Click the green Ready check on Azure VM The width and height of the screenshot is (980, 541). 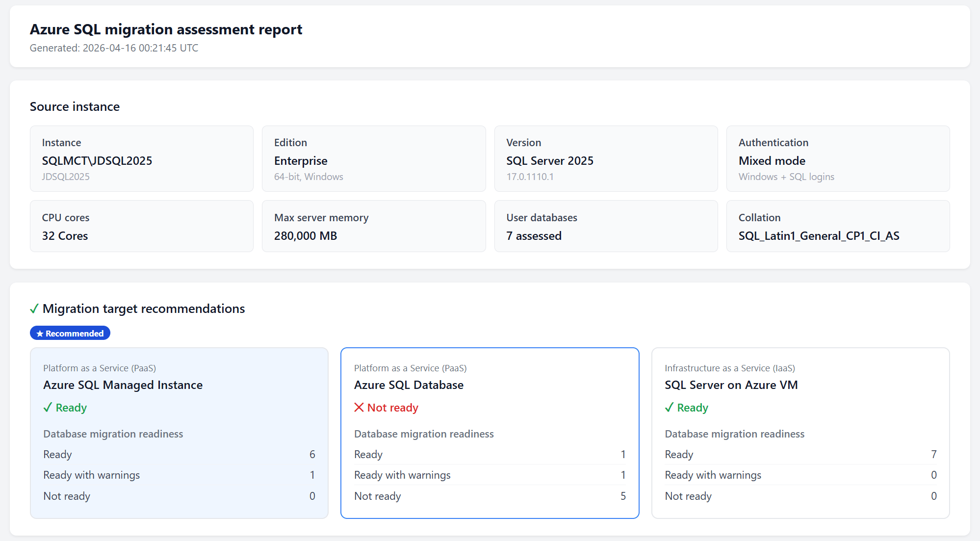point(669,408)
